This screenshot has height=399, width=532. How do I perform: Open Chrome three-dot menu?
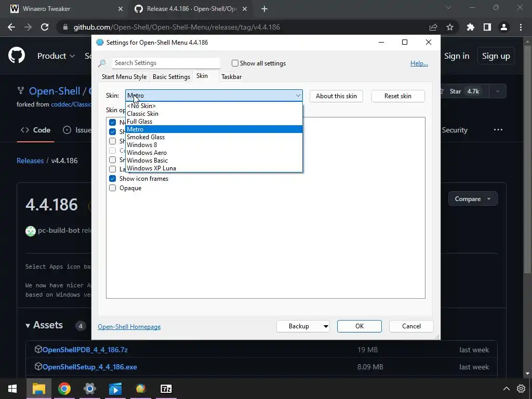click(521, 27)
